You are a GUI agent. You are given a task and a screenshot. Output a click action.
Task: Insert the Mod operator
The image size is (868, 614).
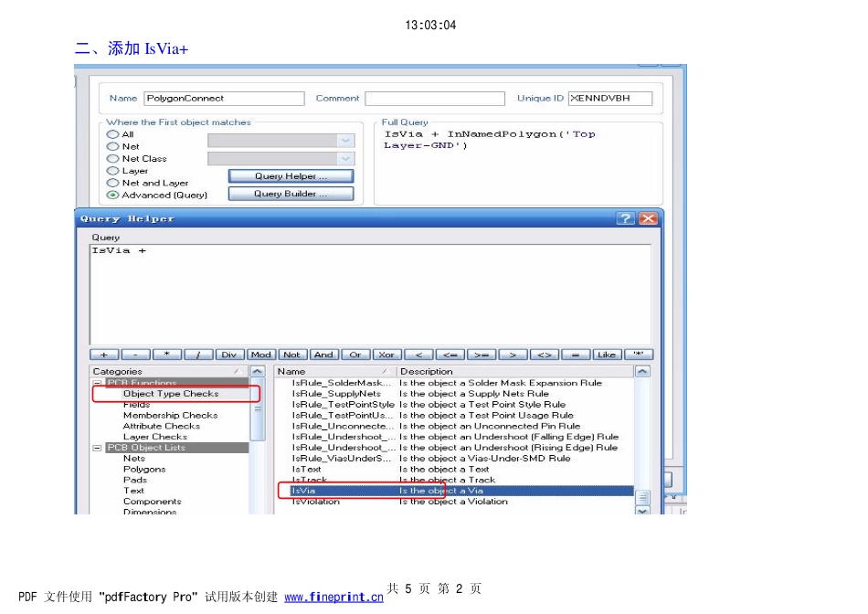pyautogui.click(x=261, y=355)
